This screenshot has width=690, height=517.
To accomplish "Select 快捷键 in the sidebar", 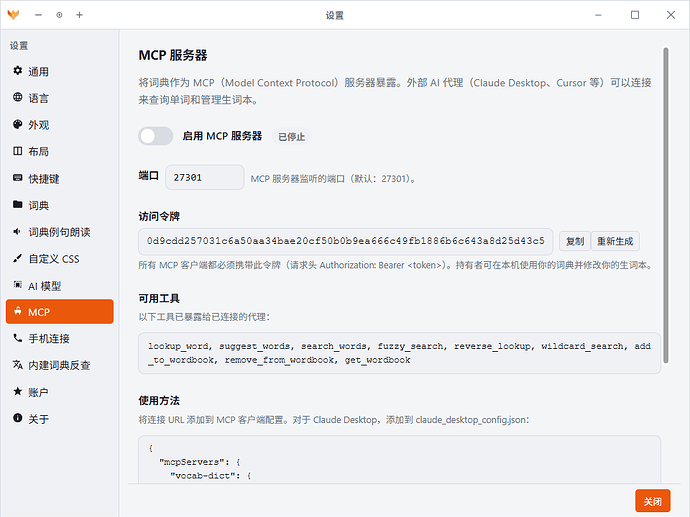I will [x=59, y=179].
